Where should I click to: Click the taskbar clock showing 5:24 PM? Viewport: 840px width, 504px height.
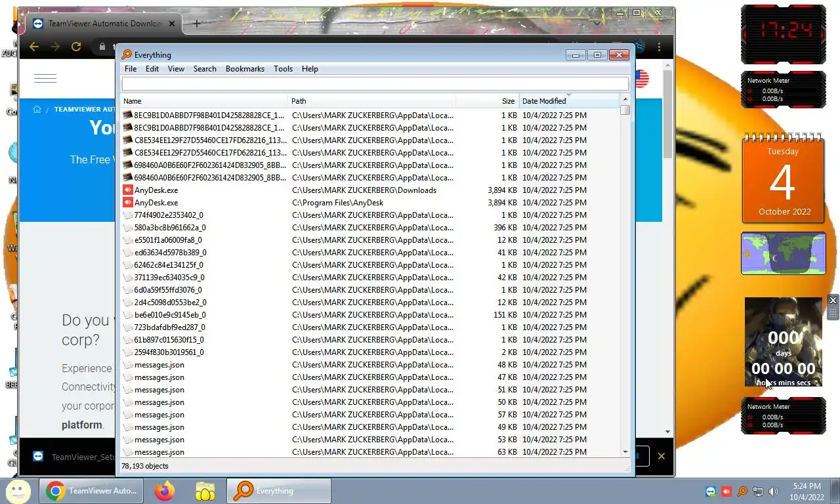805,492
